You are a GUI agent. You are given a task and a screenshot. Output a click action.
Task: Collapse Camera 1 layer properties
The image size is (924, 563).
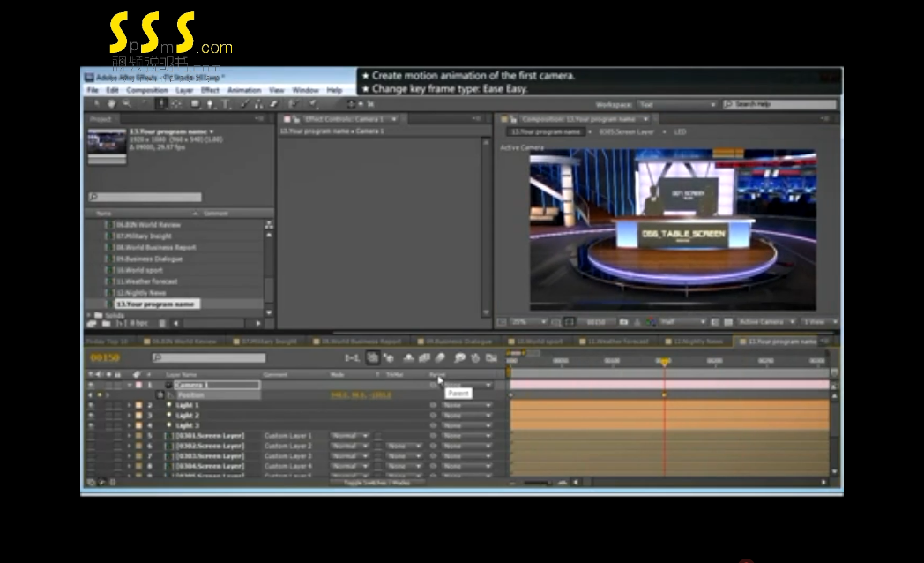(130, 385)
